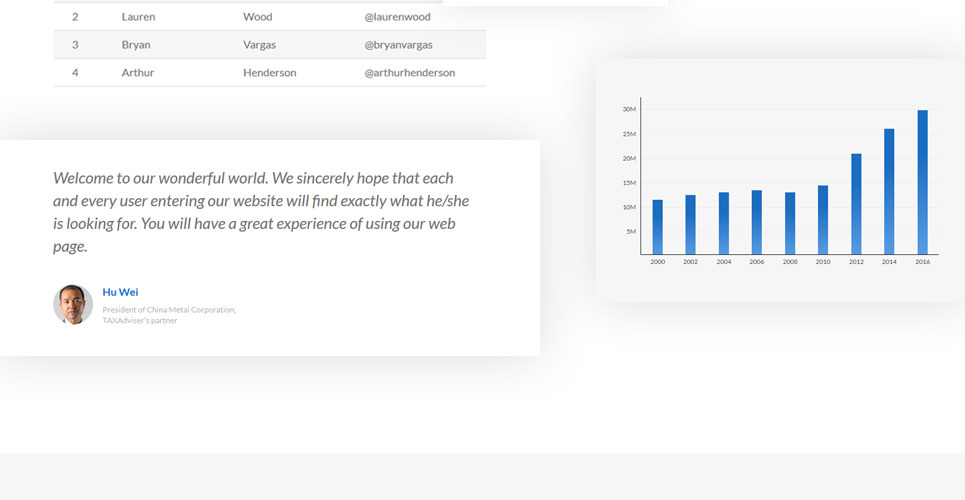This screenshot has width=965, height=500.
Task: Click the 2010 bar in the chart
Action: click(823, 220)
